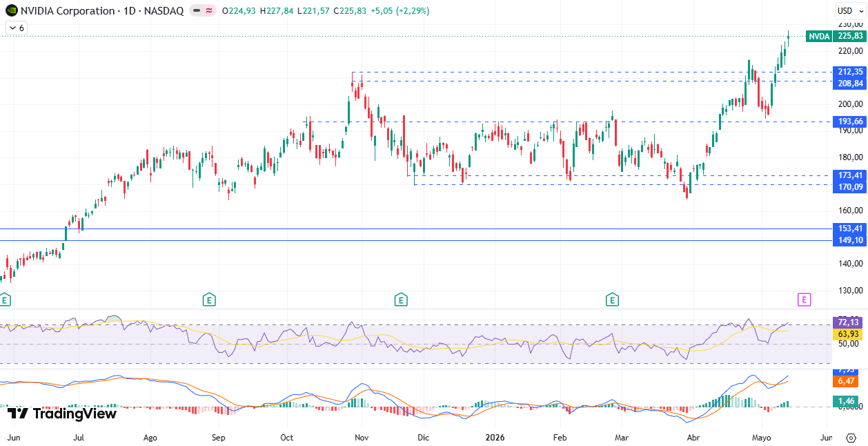Click the purple RSI value label 72,13

(x=849, y=322)
